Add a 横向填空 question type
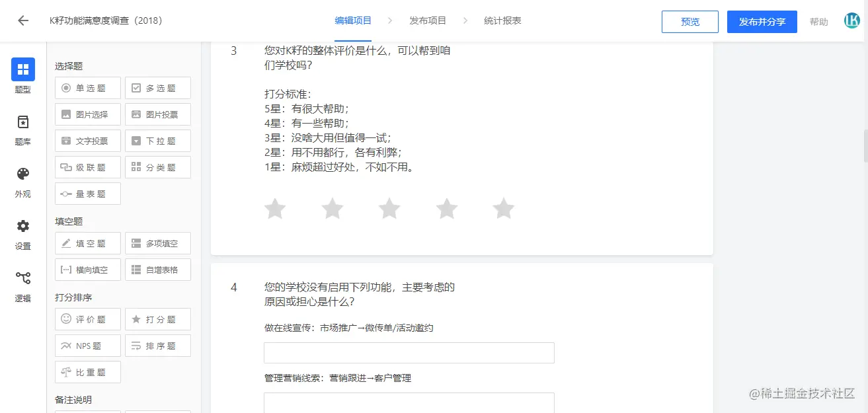868x413 pixels. click(88, 270)
